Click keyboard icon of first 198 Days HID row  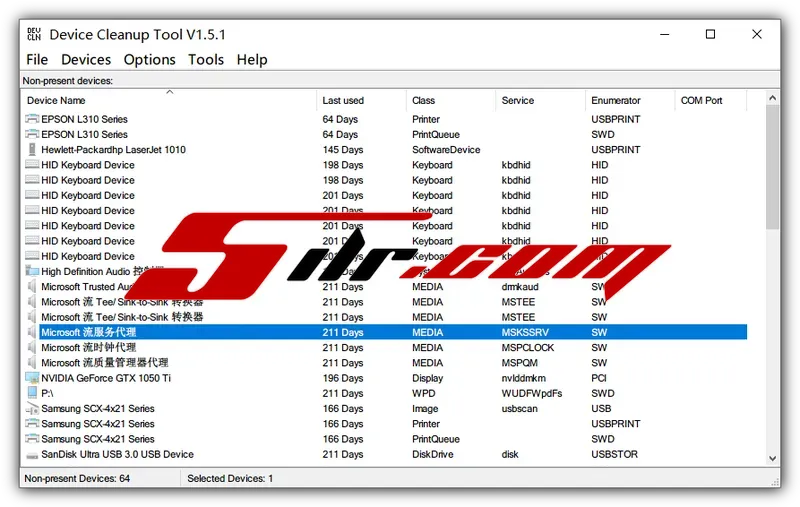(32, 165)
